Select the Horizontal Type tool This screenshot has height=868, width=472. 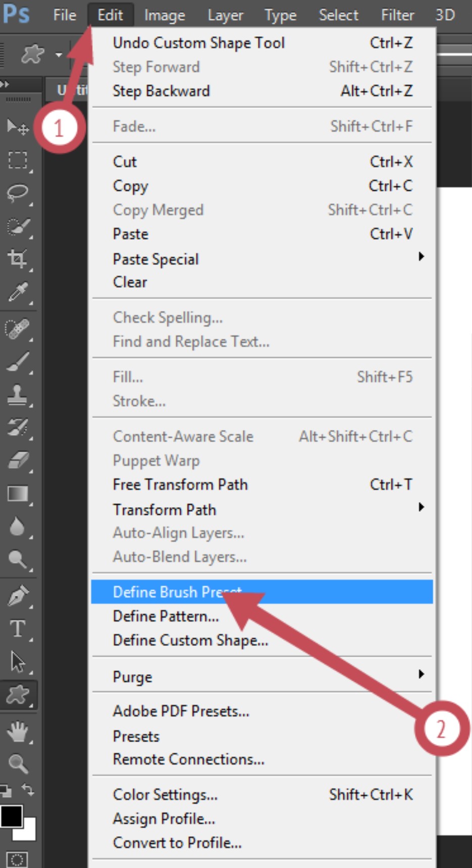point(18,629)
